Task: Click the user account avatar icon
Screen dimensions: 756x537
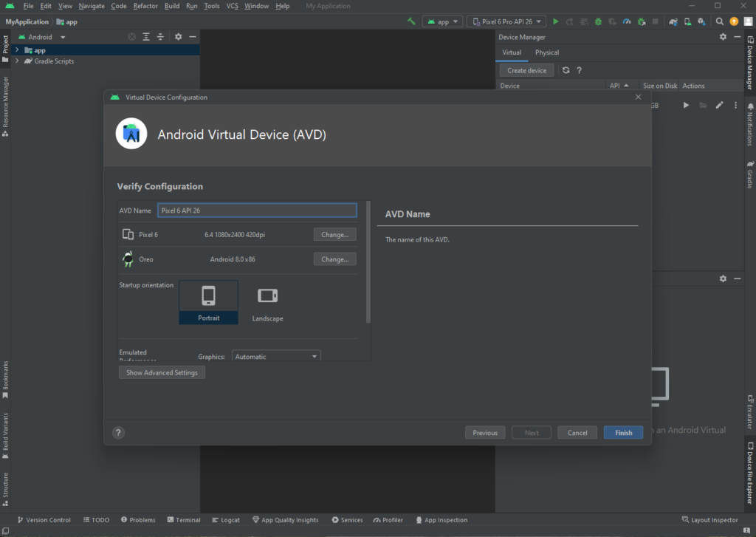Action: pyautogui.click(x=749, y=21)
